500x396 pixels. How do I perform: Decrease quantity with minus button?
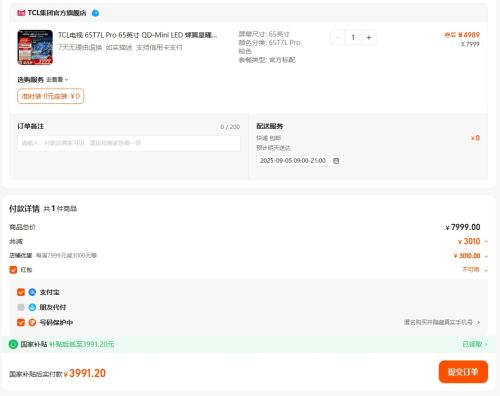(337, 38)
